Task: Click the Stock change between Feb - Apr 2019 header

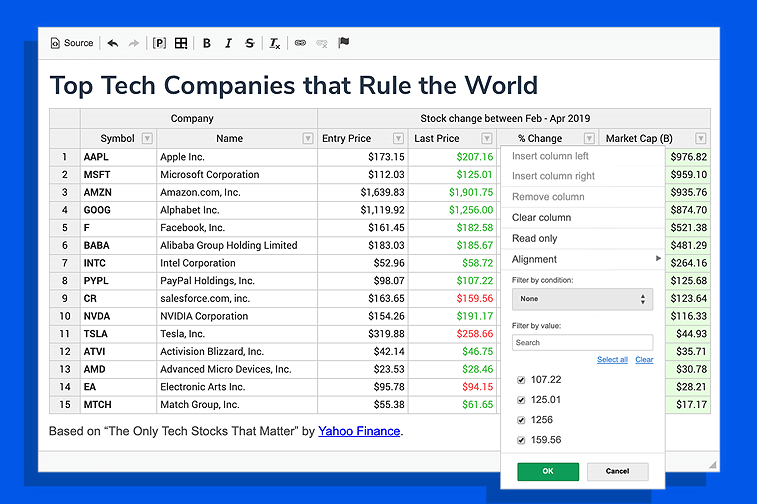Action: tap(514, 119)
